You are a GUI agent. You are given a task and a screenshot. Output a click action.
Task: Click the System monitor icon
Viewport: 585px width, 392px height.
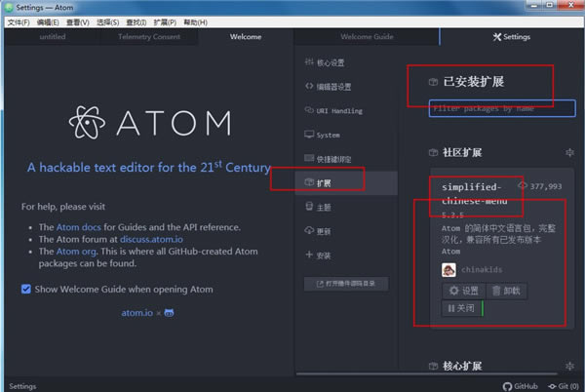click(309, 135)
